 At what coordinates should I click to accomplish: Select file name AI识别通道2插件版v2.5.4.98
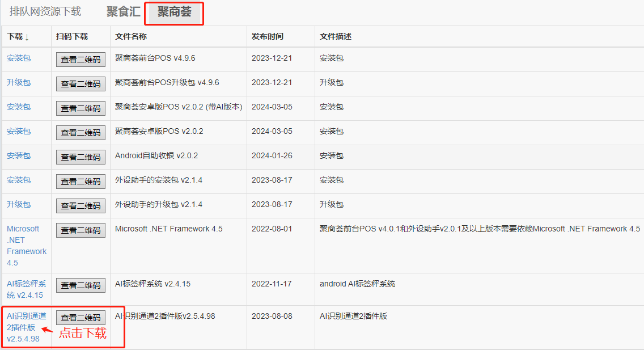(x=165, y=317)
